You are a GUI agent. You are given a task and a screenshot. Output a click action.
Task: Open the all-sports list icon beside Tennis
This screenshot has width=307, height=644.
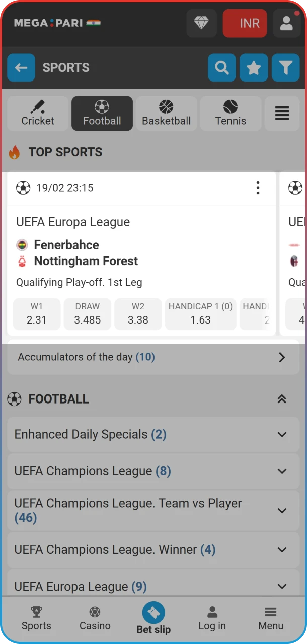click(282, 113)
